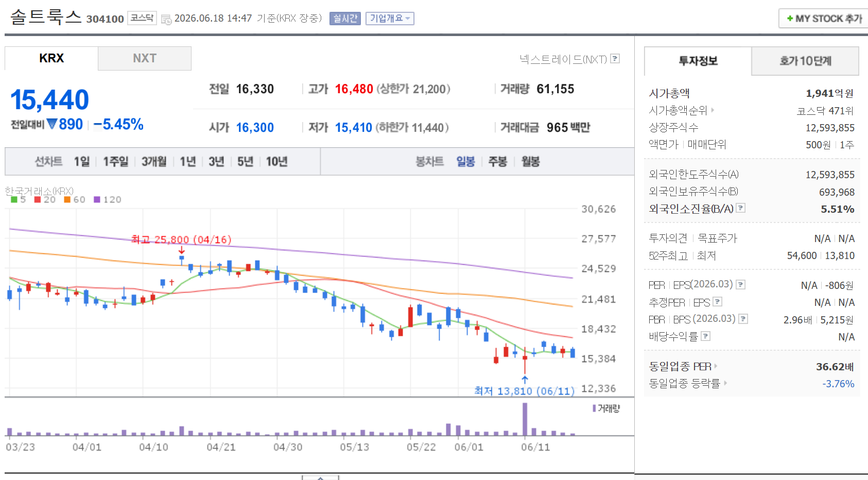
Task: Open the 동일업종 PER link
Action: click(x=680, y=366)
